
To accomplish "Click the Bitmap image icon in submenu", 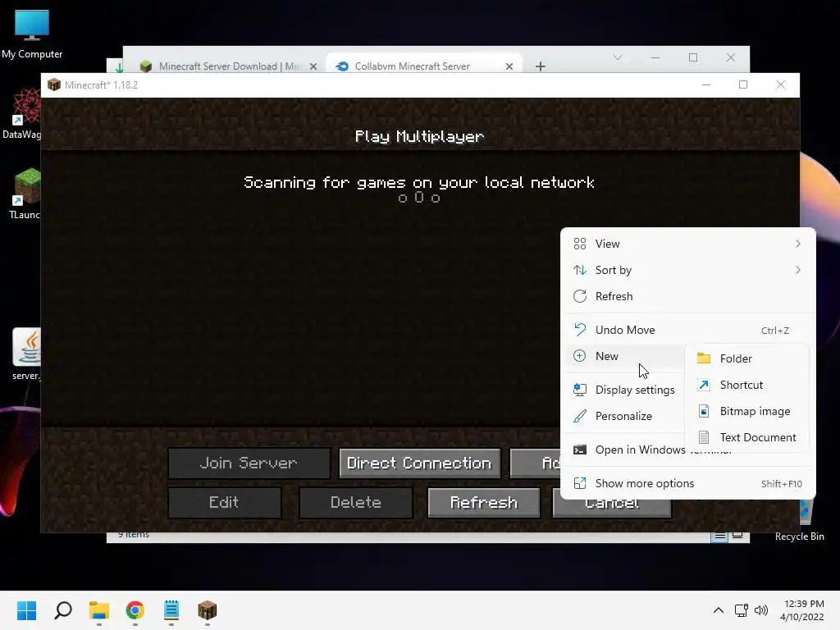I will point(704,411).
